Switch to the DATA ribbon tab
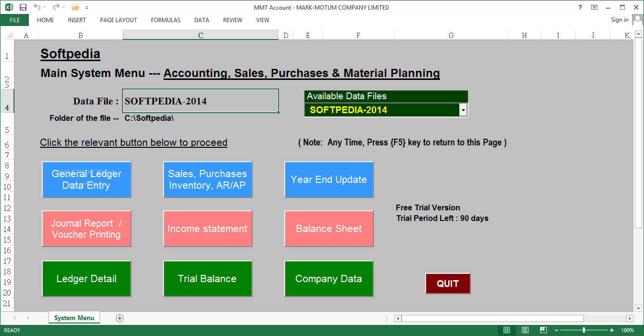Image resolution: width=644 pixels, height=336 pixels. coord(202,20)
